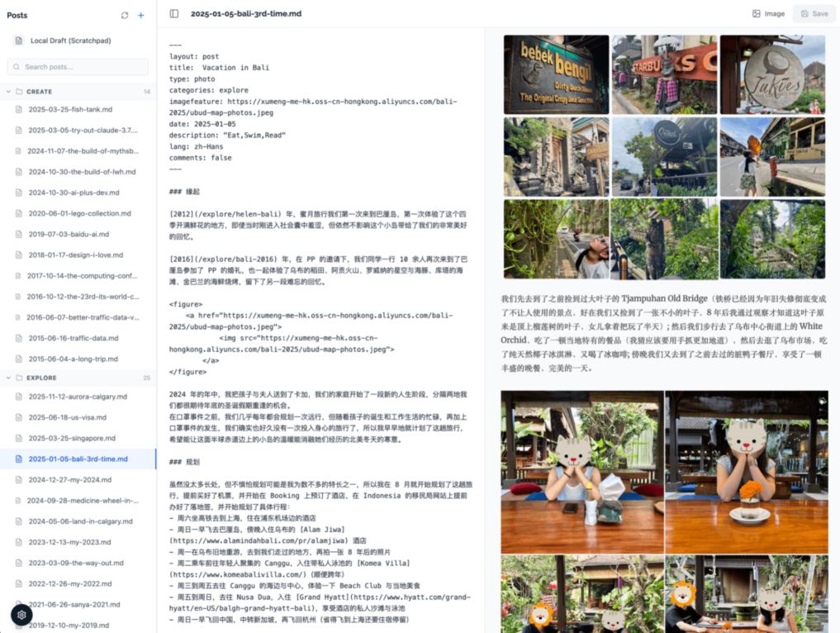
Task: Click the Image insert button
Action: click(x=768, y=14)
